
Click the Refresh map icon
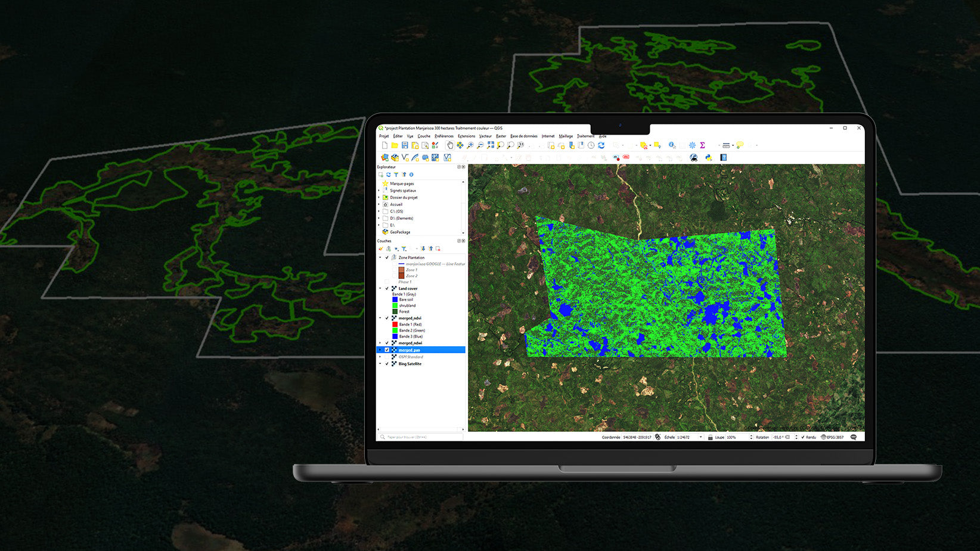pos(601,145)
